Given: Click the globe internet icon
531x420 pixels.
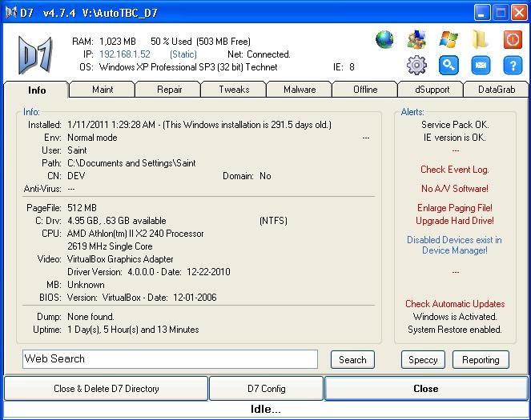Looking at the screenshot, I should point(384,39).
